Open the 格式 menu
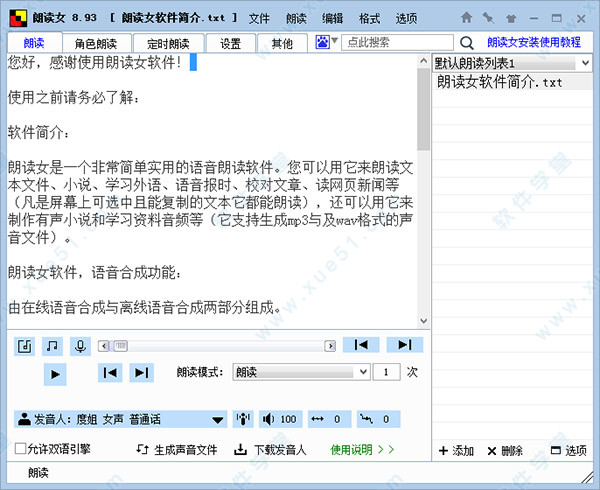 [x=369, y=18]
